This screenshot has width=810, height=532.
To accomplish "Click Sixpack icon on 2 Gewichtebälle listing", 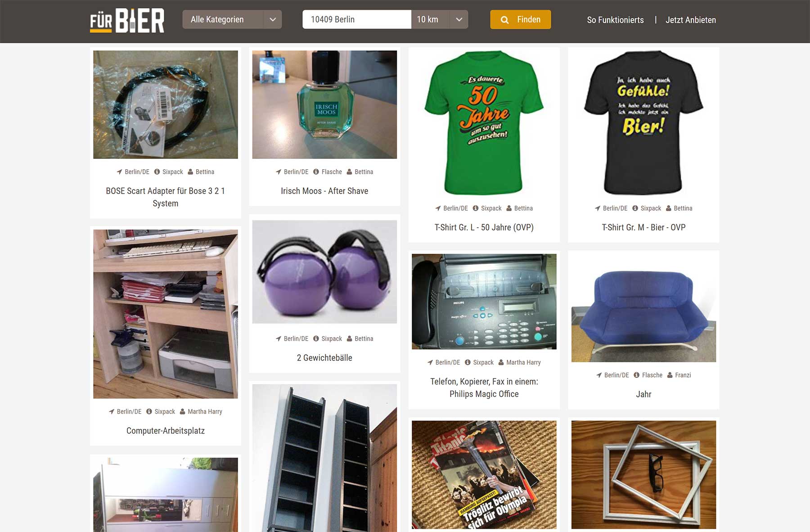I will pyautogui.click(x=316, y=338).
